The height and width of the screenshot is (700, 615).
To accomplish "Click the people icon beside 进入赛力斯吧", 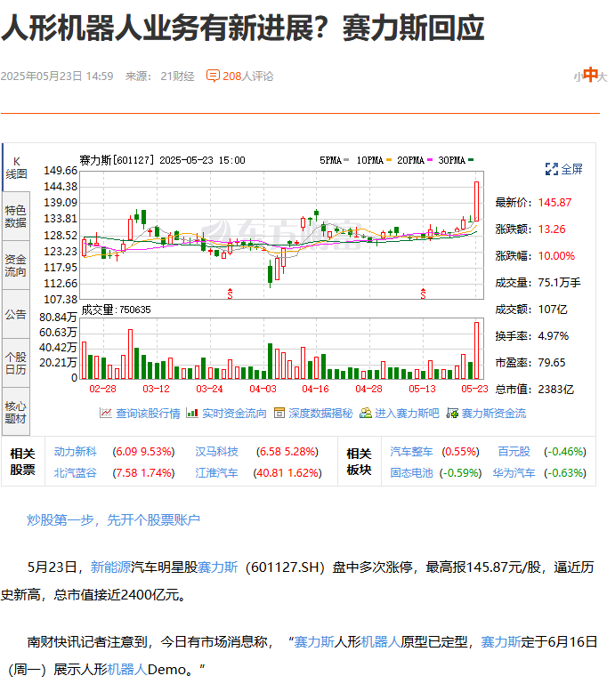I will 365,413.
